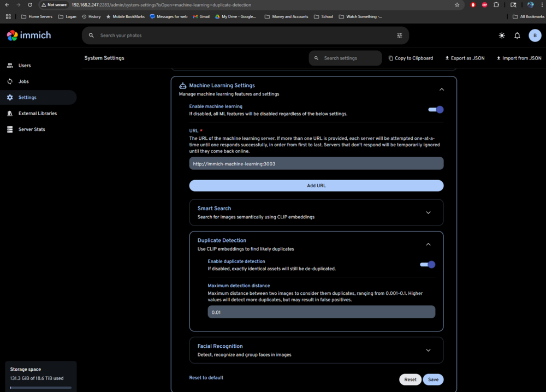Image resolution: width=546 pixels, height=392 pixels.
Task: Click the System Settings heading
Action: (x=104, y=58)
